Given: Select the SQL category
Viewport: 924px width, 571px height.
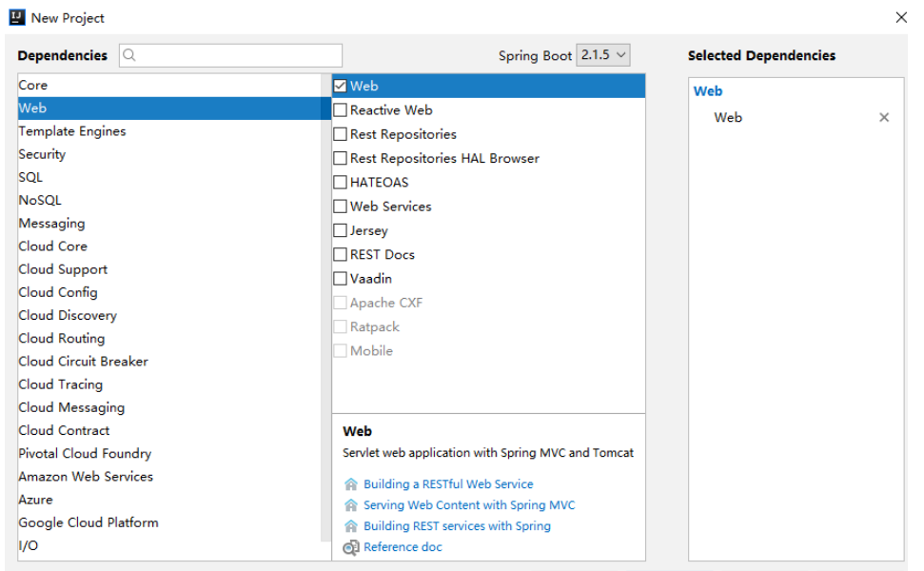Looking at the screenshot, I should click(x=169, y=177).
